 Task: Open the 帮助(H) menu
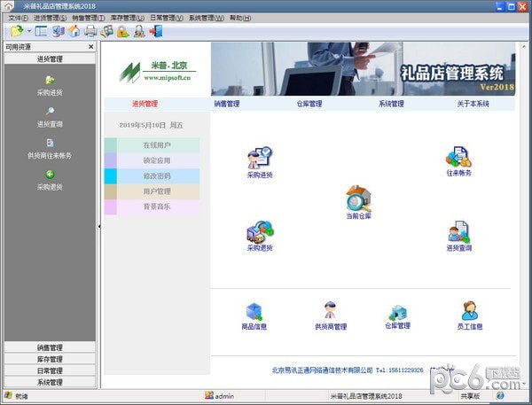[x=240, y=18]
